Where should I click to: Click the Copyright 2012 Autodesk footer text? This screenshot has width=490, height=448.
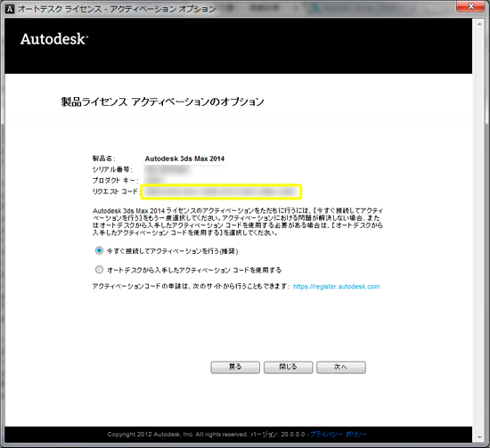click(177, 435)
